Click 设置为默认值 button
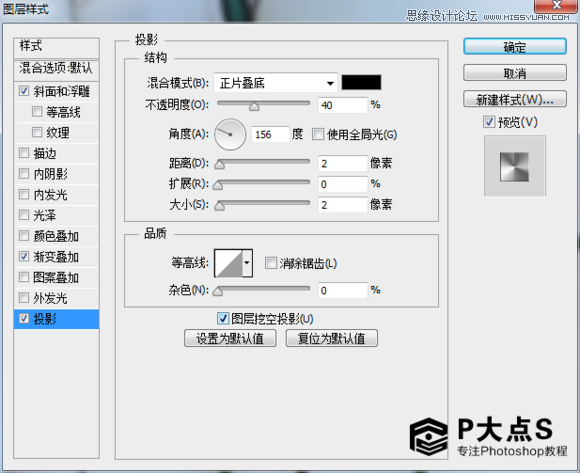The image size is (580, 473). 230,338
